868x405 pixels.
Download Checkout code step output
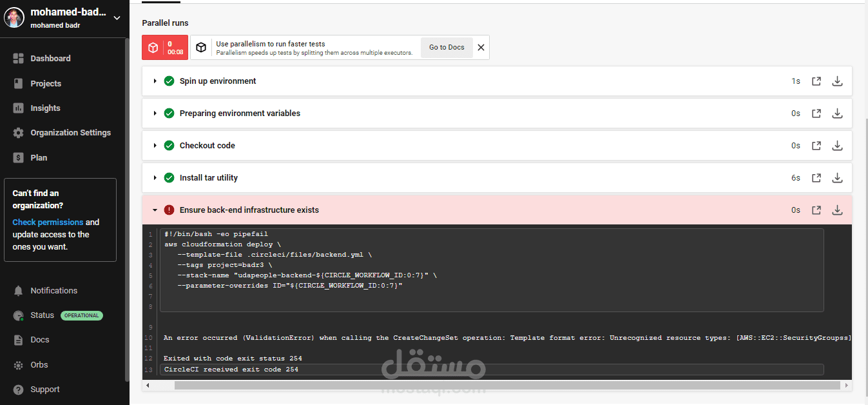pyautogui.click(x=837, y=146)
